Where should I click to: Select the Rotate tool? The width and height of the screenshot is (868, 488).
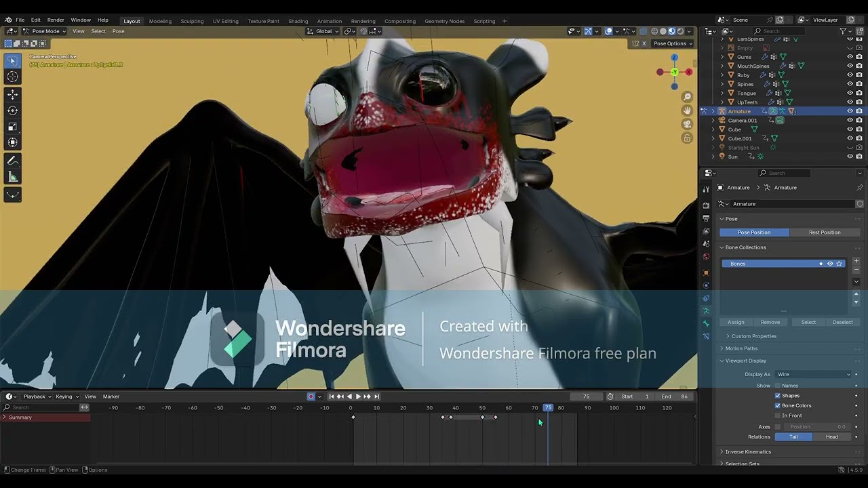[12, 110]
